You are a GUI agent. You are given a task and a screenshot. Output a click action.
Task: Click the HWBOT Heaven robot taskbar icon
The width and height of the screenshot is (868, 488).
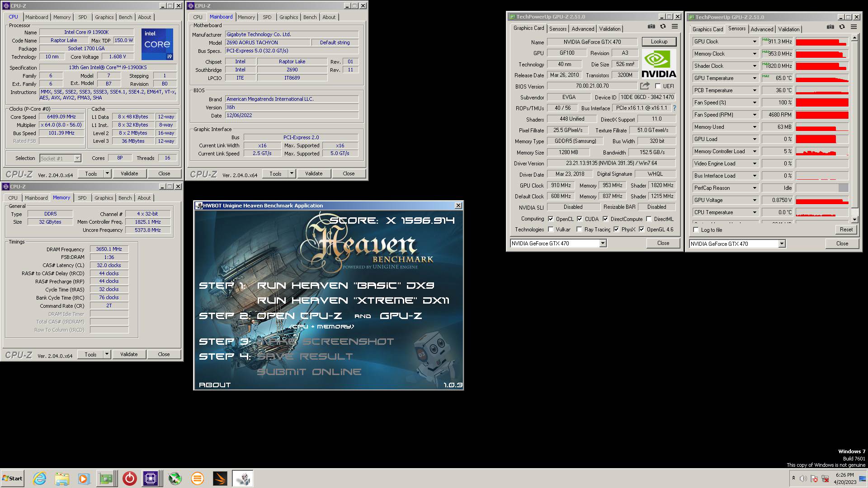click(x=242, y=479)
